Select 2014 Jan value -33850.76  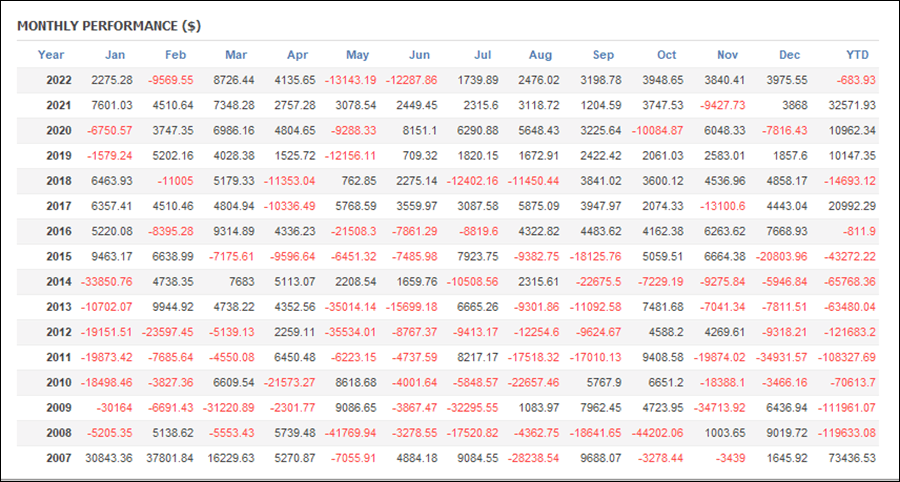107,282
